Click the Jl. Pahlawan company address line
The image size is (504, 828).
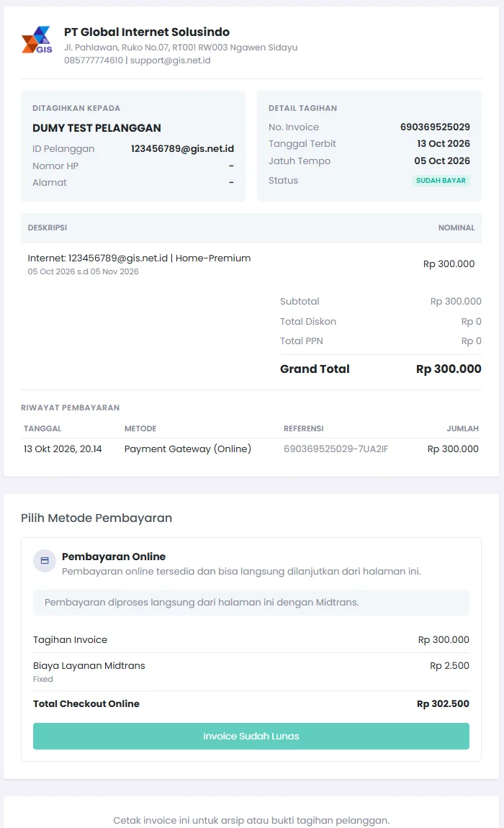[x=181, y=48]
